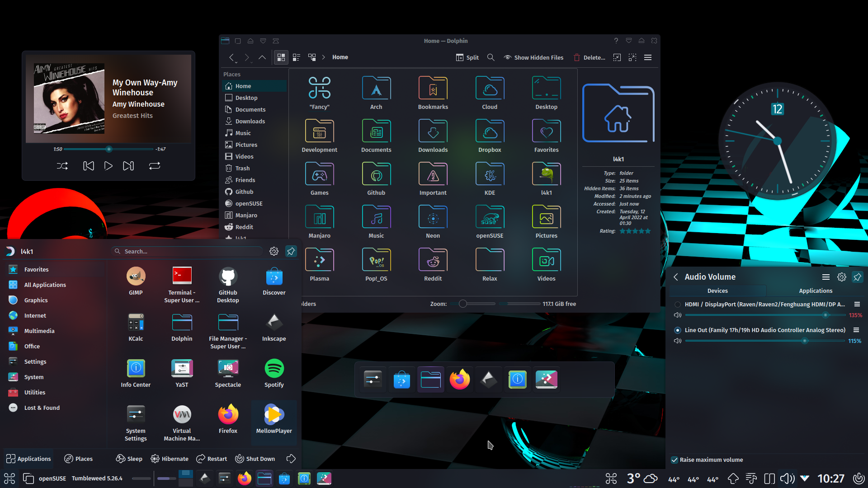
Task: Open Discover from the floating dock
Action: coord(401,380)
